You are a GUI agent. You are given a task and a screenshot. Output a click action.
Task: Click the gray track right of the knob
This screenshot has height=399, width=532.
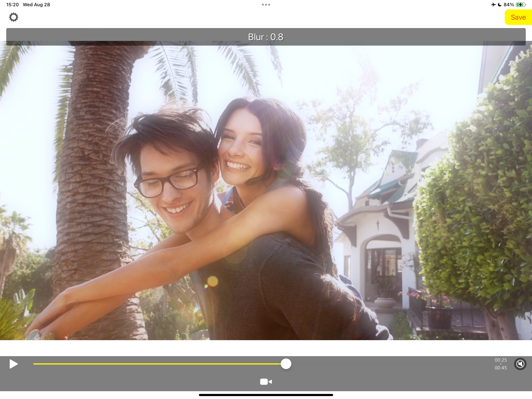pos(385,364)
